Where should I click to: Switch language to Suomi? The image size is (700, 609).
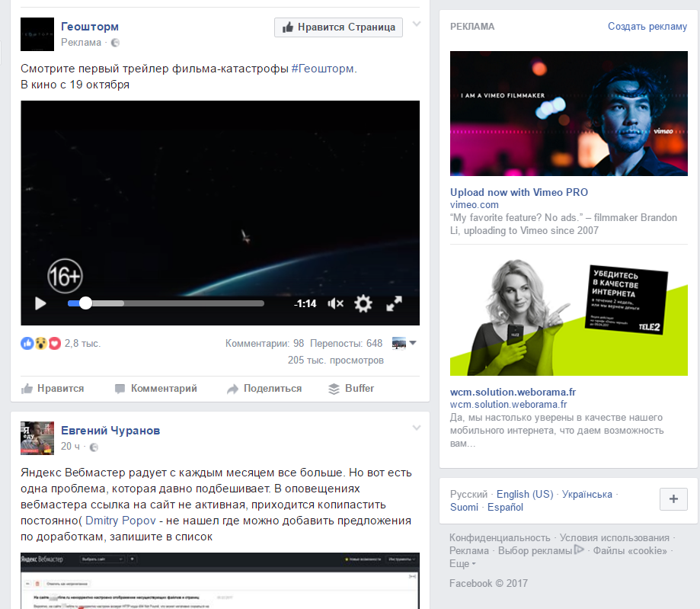(464, 507)
